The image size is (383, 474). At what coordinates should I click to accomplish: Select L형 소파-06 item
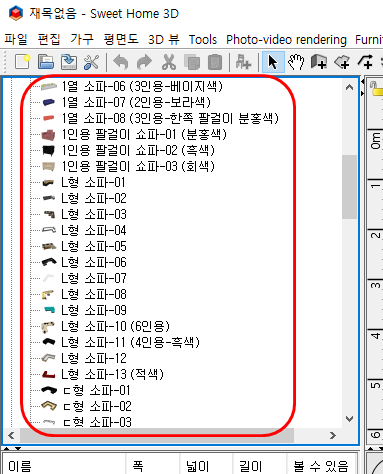pyautogui.click(x=94, y=262)
